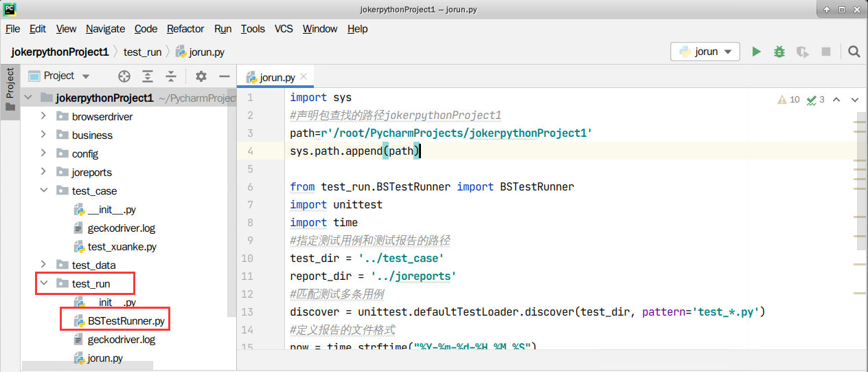Open the Window menu
Viewport: 868px width, 372px height.
pos(320,29)
